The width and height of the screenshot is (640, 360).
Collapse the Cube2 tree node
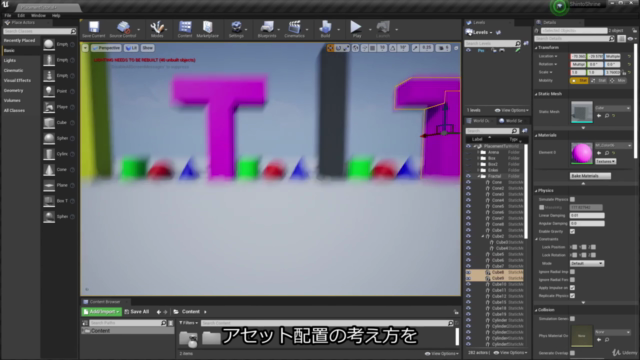(482, 236)
